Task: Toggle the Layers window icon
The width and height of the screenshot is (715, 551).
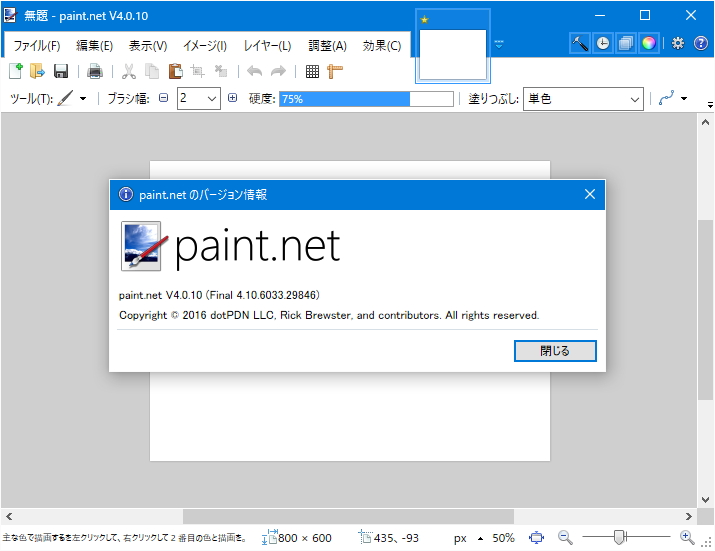Action: (x=626, y=43)
